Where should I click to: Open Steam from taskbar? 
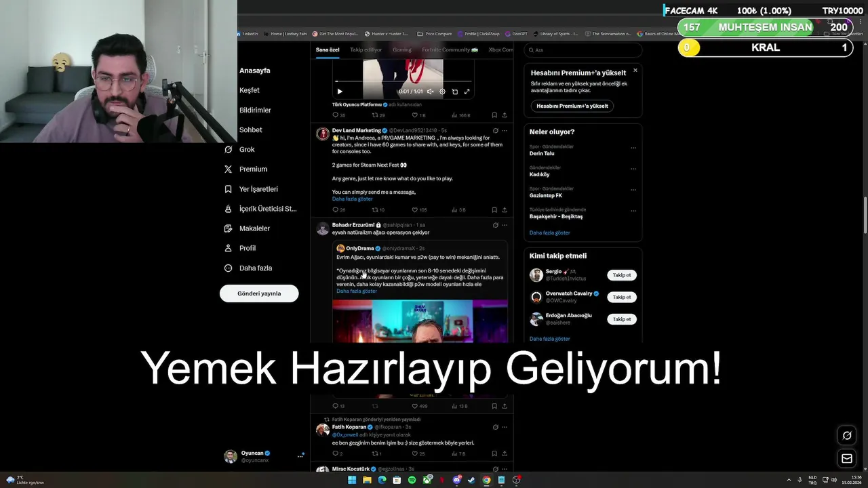(x=472, y=480)
